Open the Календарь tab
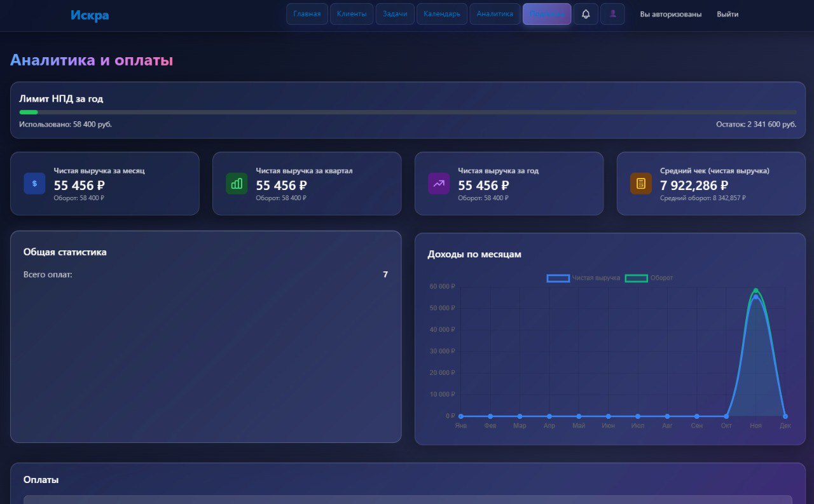 [442, 14]
